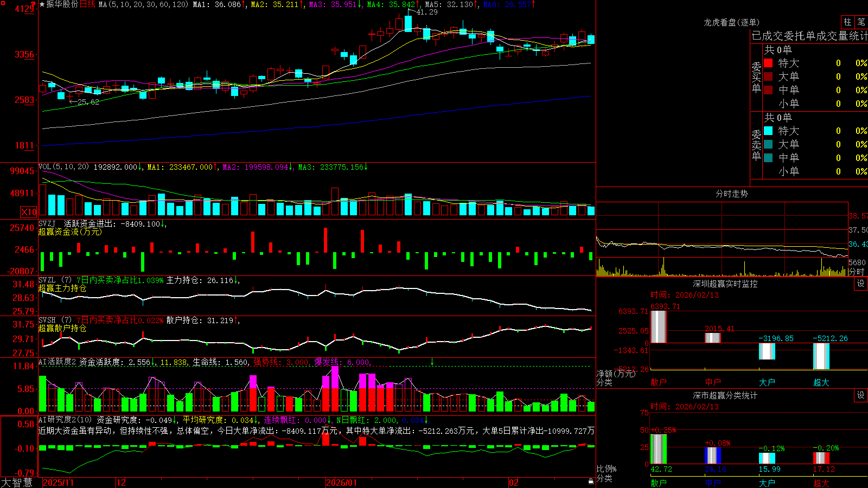Select the 2025/11 timeline marker
868x488 pixels.
point(58,483)
